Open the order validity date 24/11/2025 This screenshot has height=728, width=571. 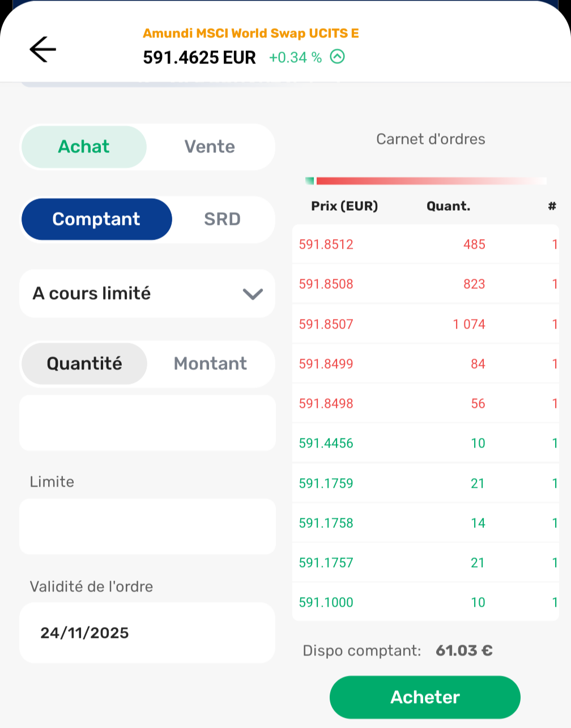coord(147,633)
